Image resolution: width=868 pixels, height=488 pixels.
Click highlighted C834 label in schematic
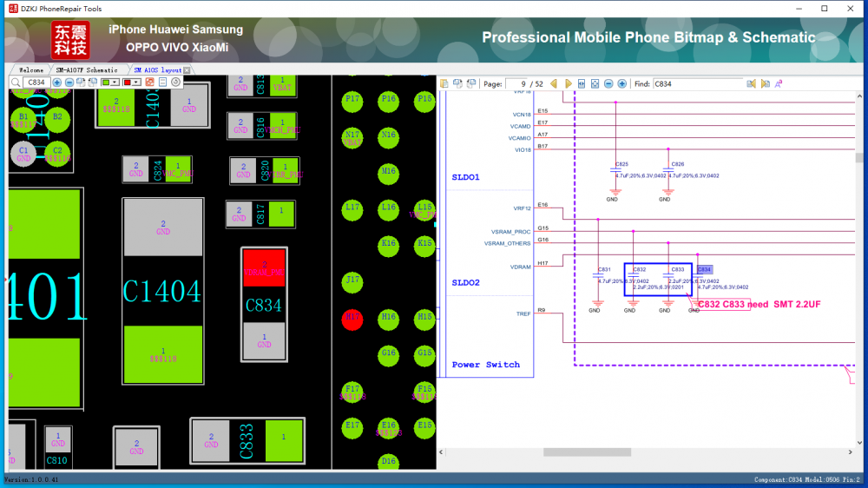704,269
